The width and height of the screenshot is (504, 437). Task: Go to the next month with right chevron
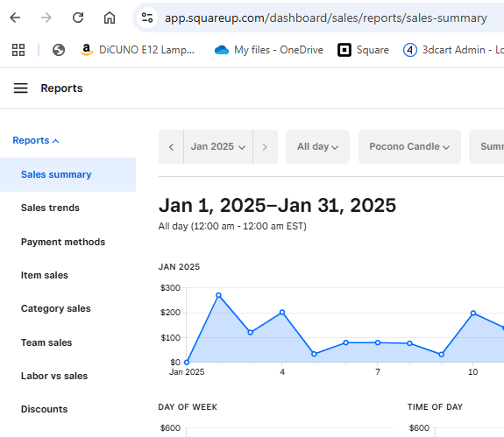click(265, 147)
